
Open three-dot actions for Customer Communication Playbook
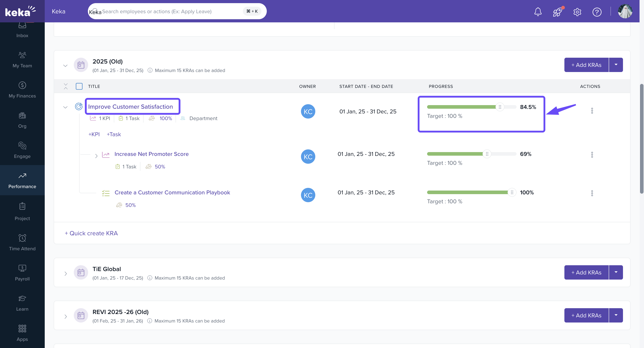tap(592, 193)
